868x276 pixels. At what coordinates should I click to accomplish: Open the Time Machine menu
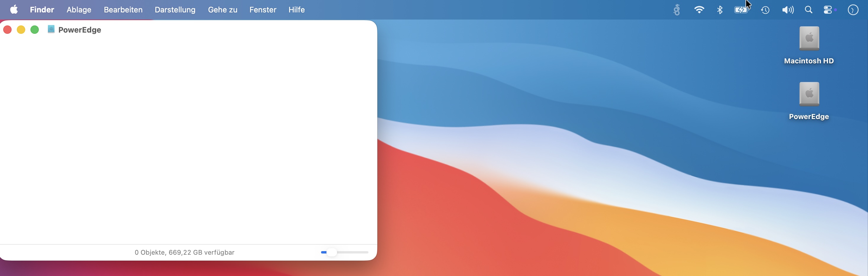click(765, 10)
